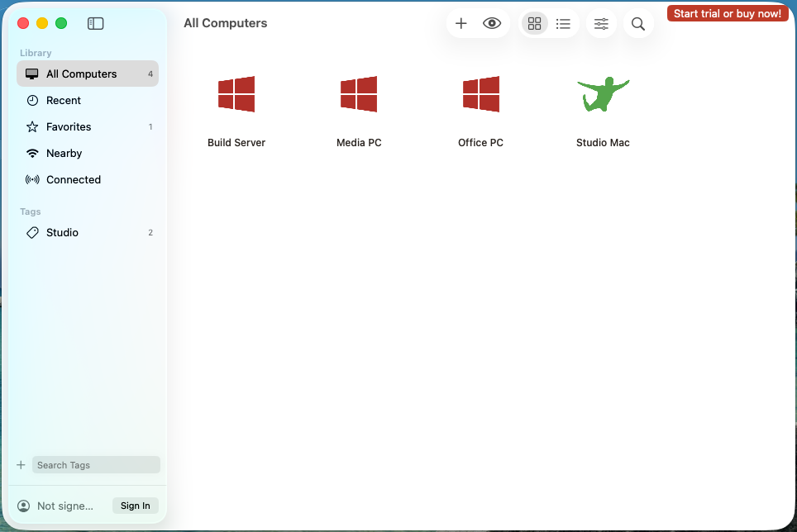
Task: Click the Tags section header
Action: pos(31,211)
